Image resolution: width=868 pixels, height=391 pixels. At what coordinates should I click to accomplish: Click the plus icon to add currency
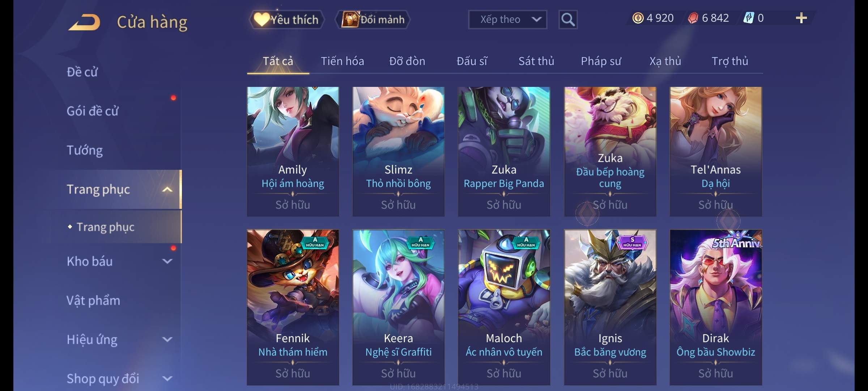click(801, 18)
